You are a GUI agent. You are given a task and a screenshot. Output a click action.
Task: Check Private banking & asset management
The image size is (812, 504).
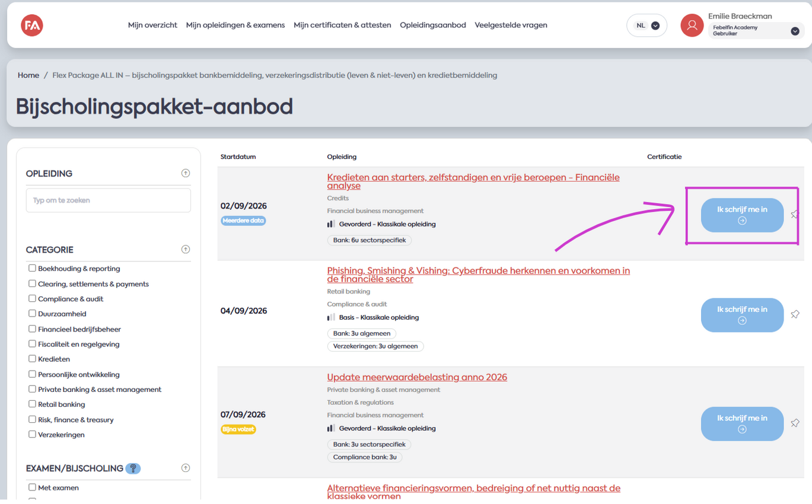(x=32, y=389)
